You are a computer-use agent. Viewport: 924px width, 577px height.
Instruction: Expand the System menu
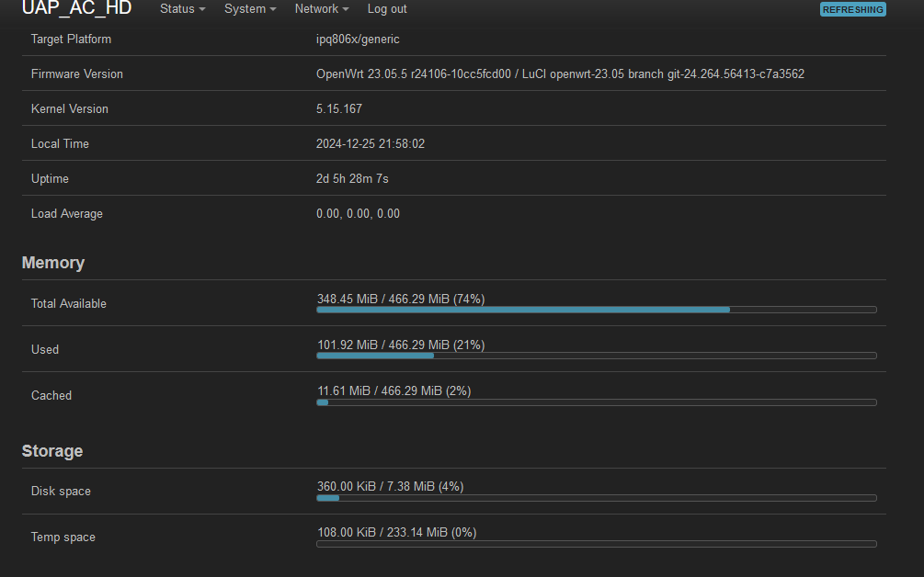click(x=250, y=9)
